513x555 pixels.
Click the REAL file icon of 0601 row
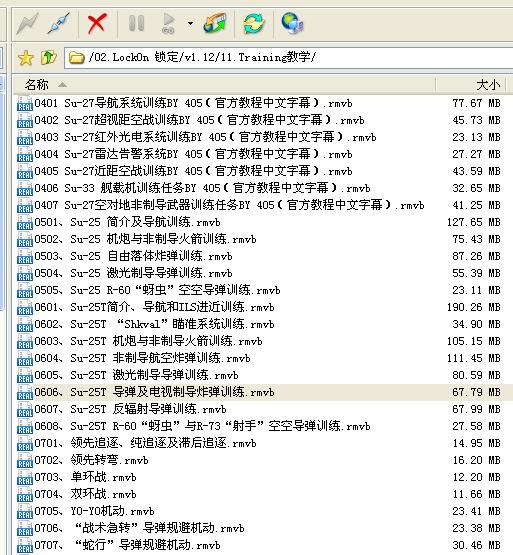25,308
